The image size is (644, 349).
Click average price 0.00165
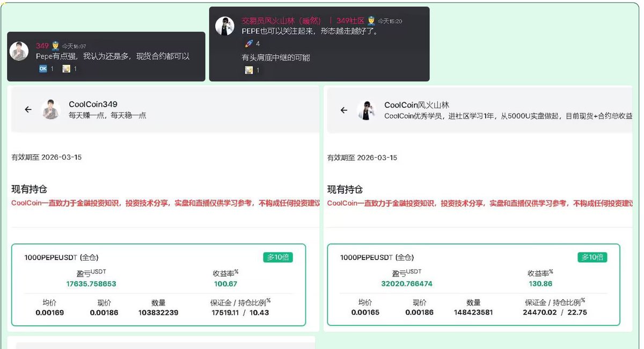pyautogui.click(x=365, y=313)
